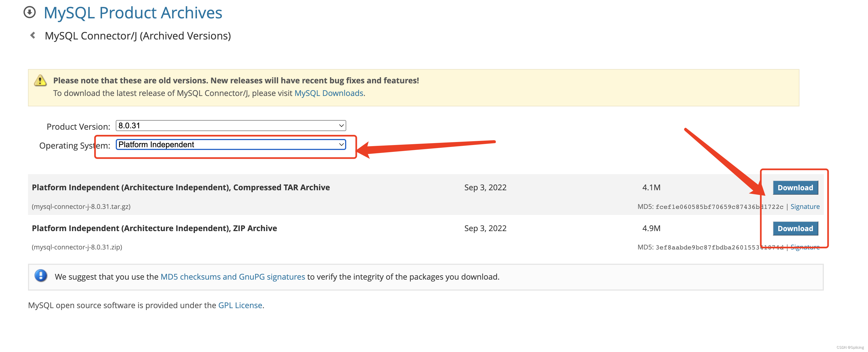Open Signature link for the tar.gz file
Screen dimensions: 868x352
pos(805,206)
